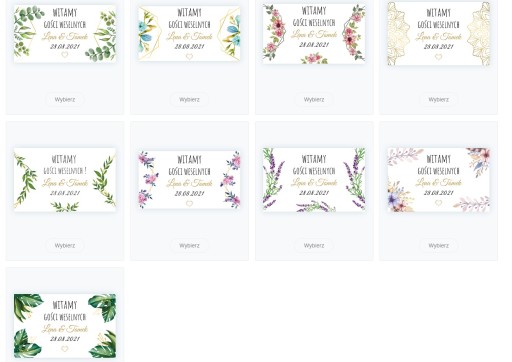The height and width of the screenshot is (362, 512).
Task: Click the heart icon on the monstera design
Action: (x=65, y=349)
